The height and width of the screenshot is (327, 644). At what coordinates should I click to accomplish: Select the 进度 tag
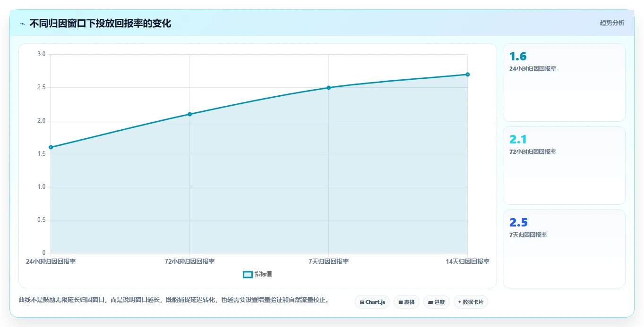pos(436,302)
